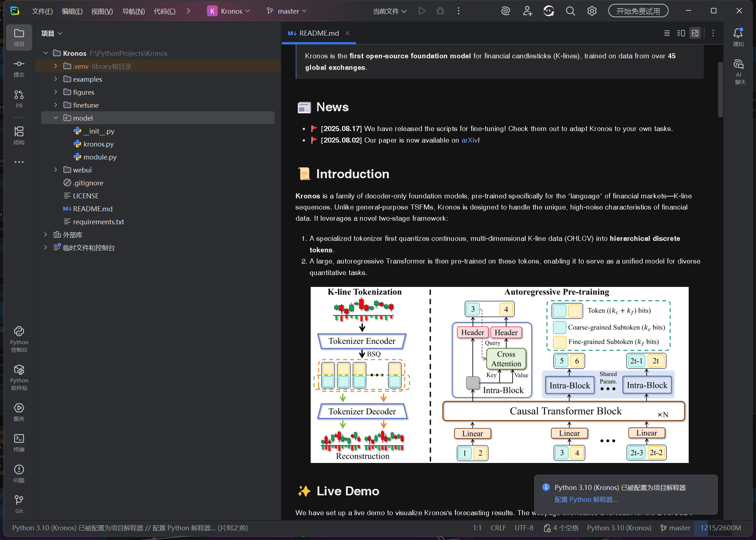The height and width of the screenshot is (540, 756).
Task: Collapse the model folder
Action: coord(55,118)
